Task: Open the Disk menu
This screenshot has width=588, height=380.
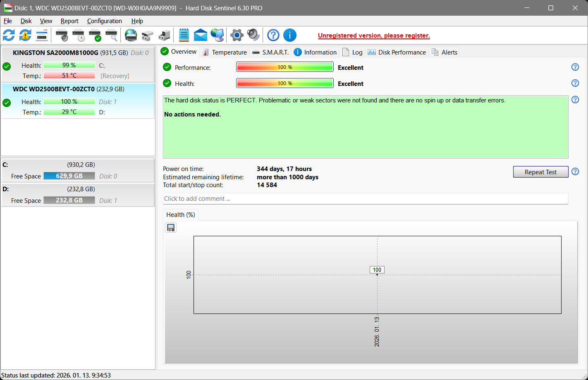Action: point(26,21)
